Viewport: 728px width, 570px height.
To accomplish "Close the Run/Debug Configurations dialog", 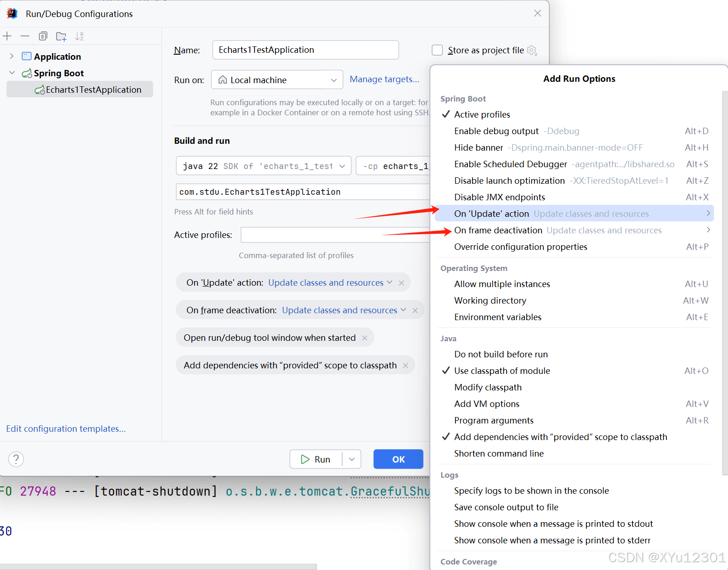I will coord(537,13).
